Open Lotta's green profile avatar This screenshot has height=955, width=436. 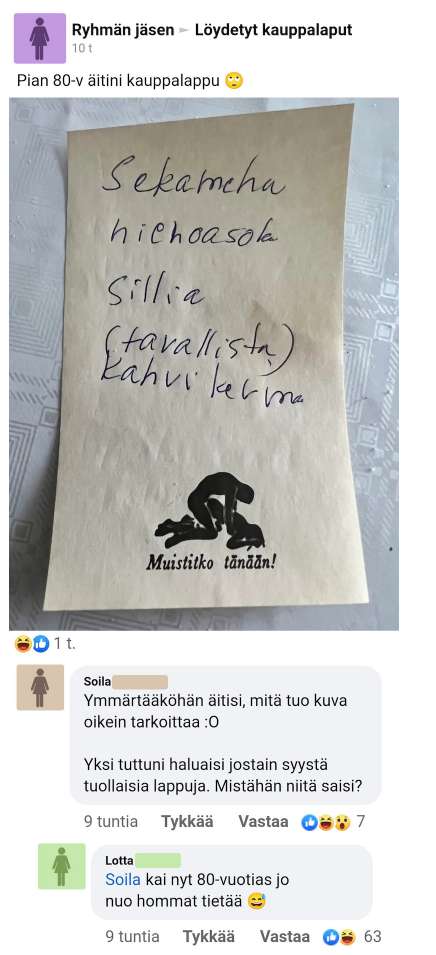[62, 866]
